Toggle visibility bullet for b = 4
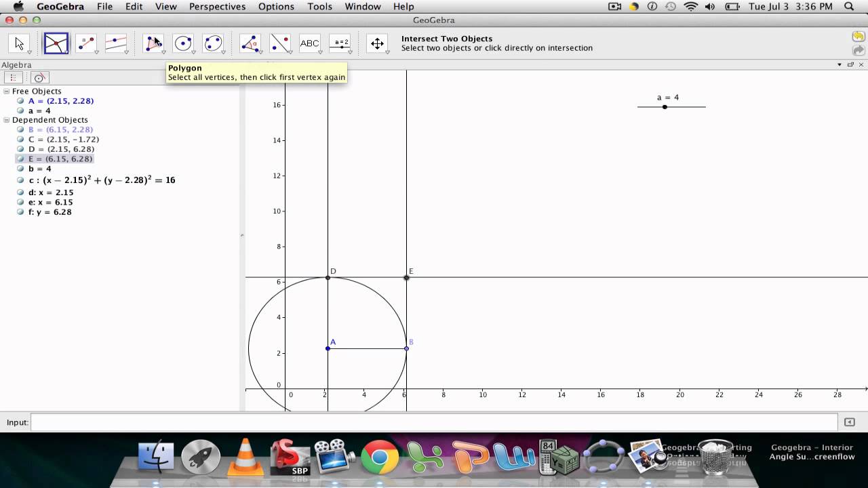 [x=20, y=169]
